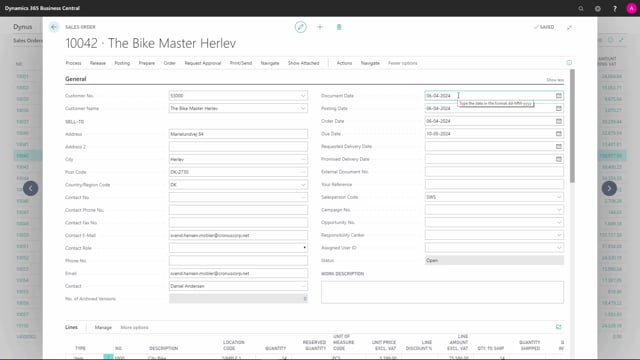Click into the Post Code field
Image resolution: width=640 pixels, height=360 pixels.
click(x=238, y=172)
